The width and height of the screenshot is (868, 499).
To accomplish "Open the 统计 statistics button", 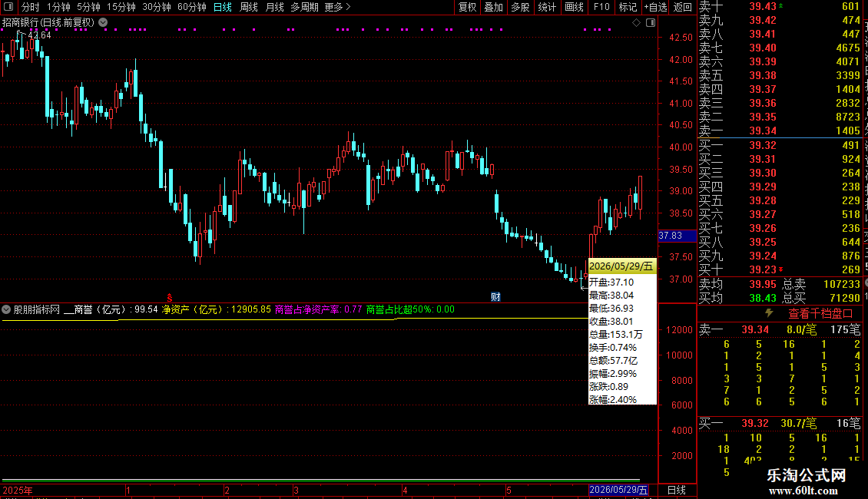I will tap(547, 7).
